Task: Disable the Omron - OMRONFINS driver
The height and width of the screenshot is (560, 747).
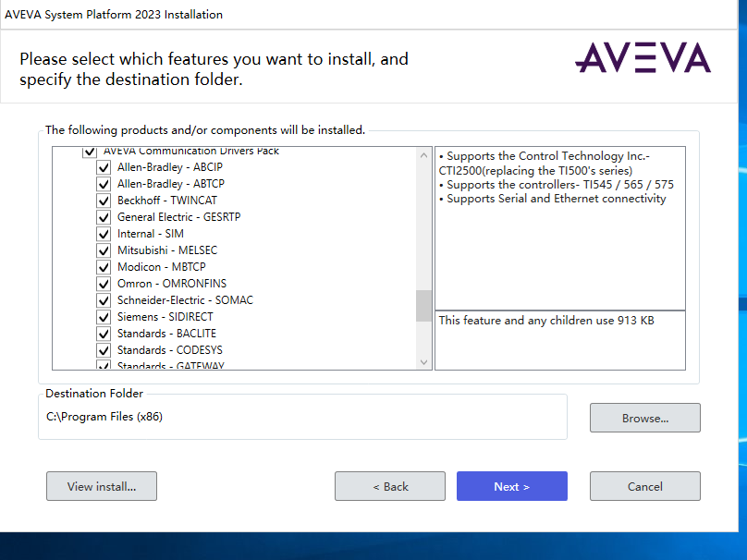Action: coord(104,284)
